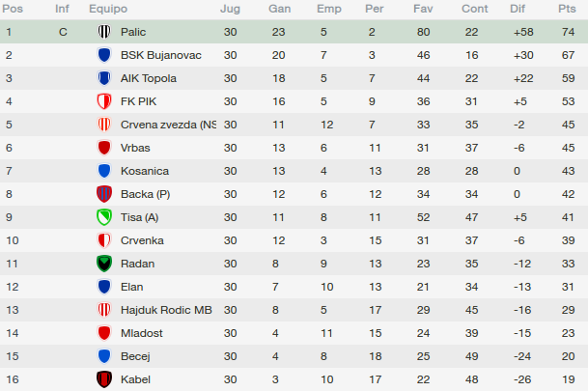Click the Palic black-and-white striped badge
588x391 pixels.
pyautogui.click(x=104, y=32)
